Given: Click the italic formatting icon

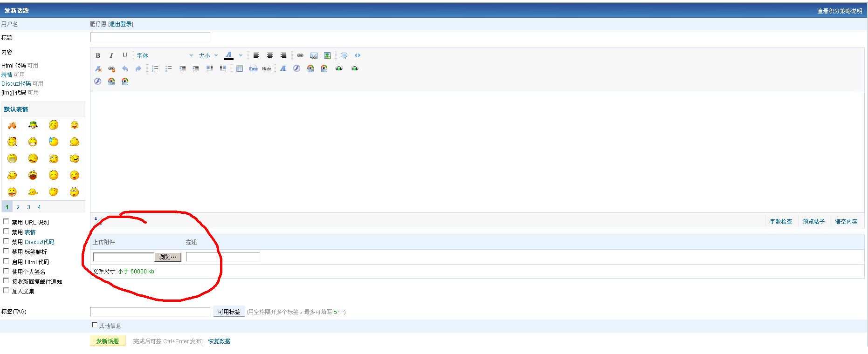Looking at the screenshot, I should coord(111,55).
